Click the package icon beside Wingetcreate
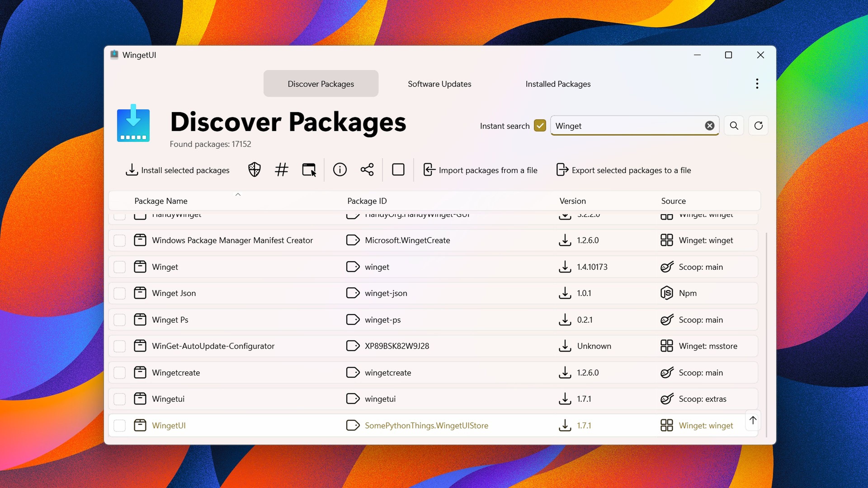This screenshot has height=488, width=868. click(140, 373)
